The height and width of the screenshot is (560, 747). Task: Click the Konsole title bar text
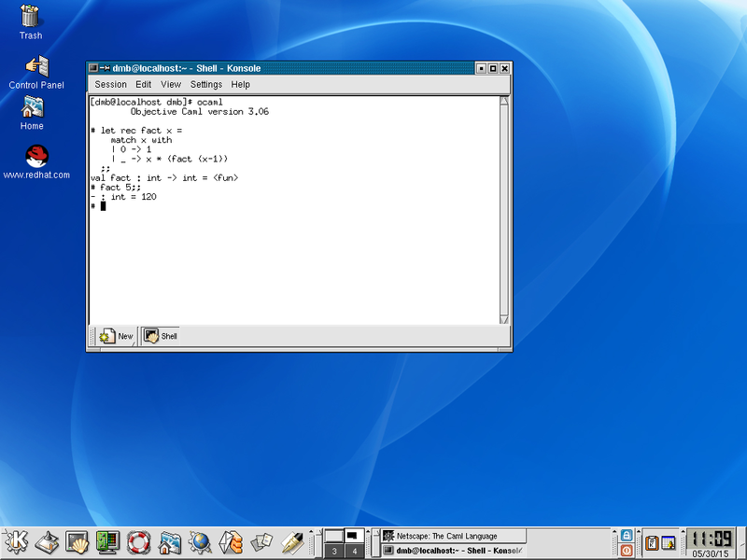[x=186, y=68]
